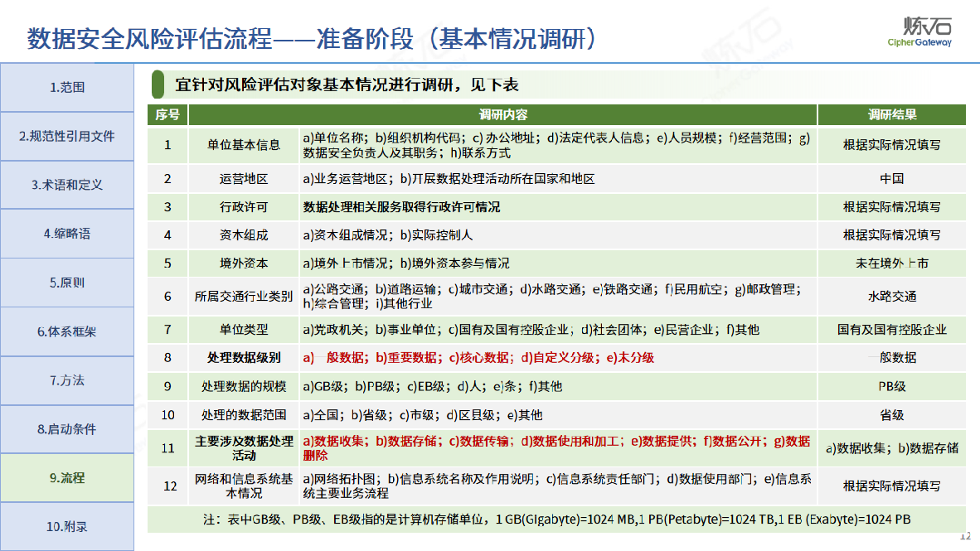Viewport: 980px width, 551px height.
Task: Switch to the 2.规范性引用文件 tab
Action: pos(67,136)
